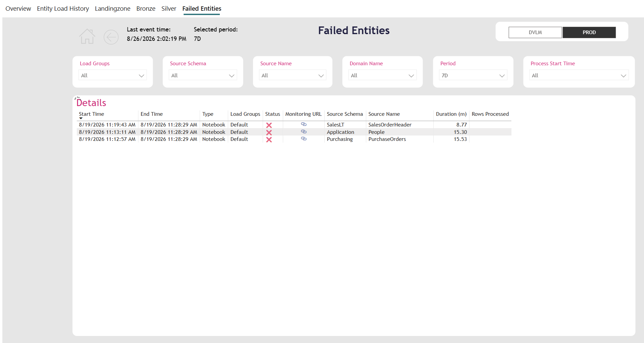Expand the Load Groups dropdown
644x343 pixels.
coord(113,75)
